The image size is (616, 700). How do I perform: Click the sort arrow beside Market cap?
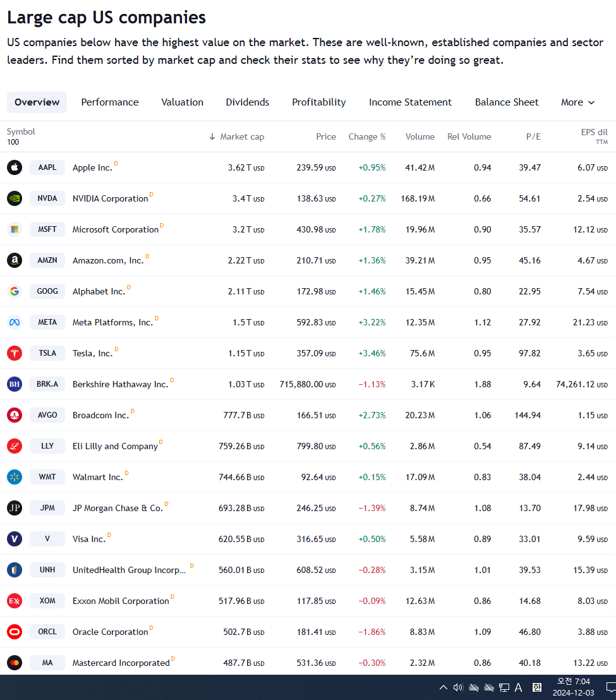[212, 136]
